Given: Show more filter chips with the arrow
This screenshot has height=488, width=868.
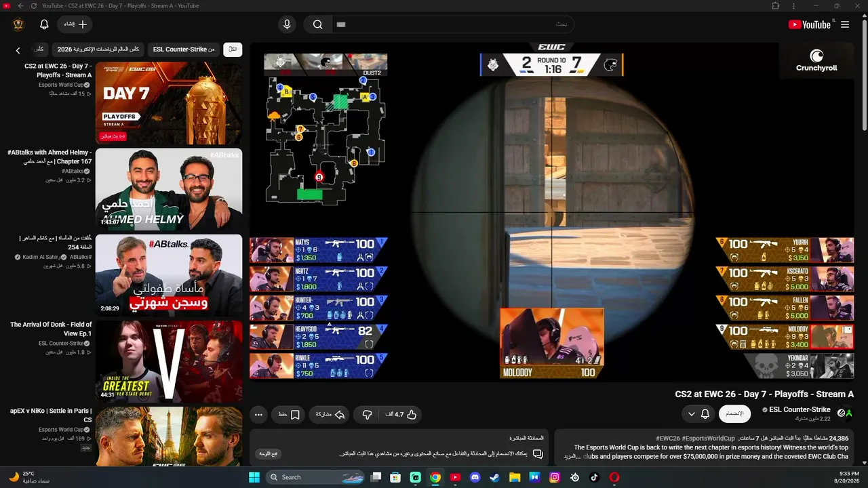Looking at the screenshot, I should [18, 49].
